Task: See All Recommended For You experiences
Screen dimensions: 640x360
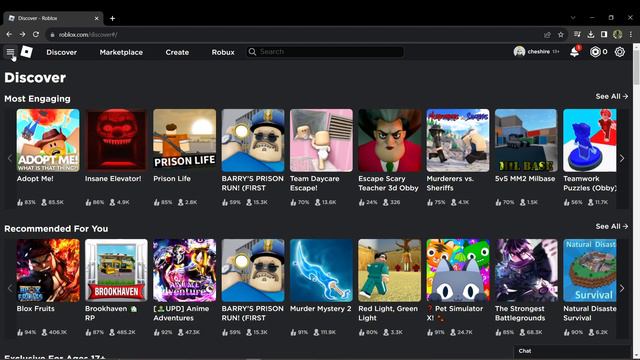Action: [x=611, y=226]
